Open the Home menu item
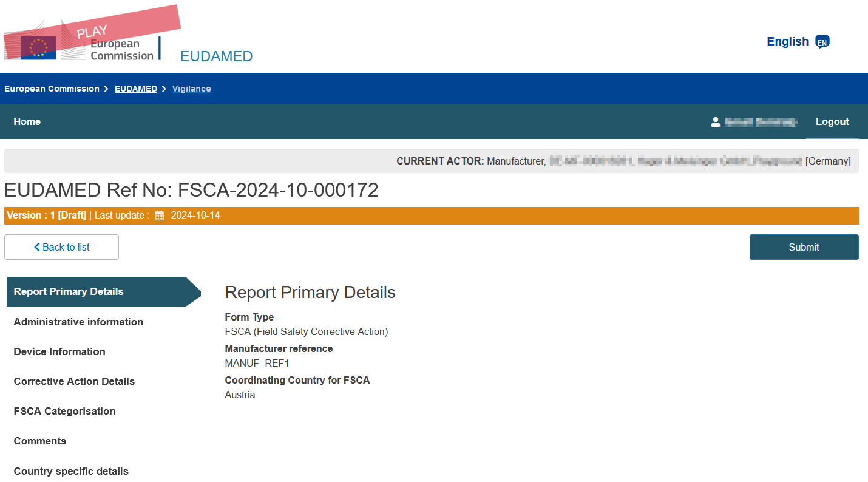 (27, 122)
